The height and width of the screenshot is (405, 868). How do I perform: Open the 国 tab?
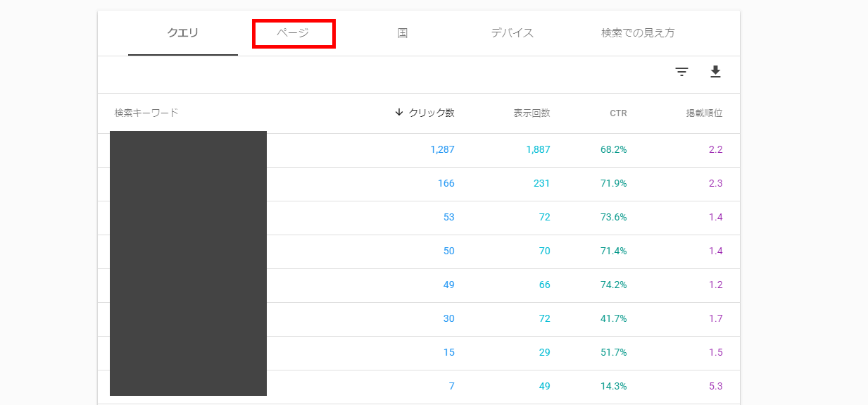point(402,33)
